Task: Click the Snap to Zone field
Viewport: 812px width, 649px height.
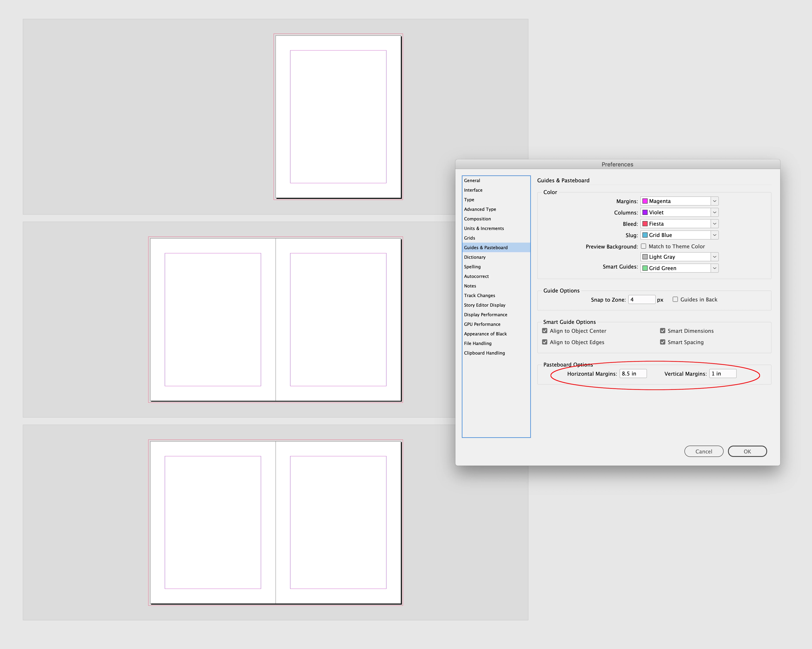Action: [641, 300]
